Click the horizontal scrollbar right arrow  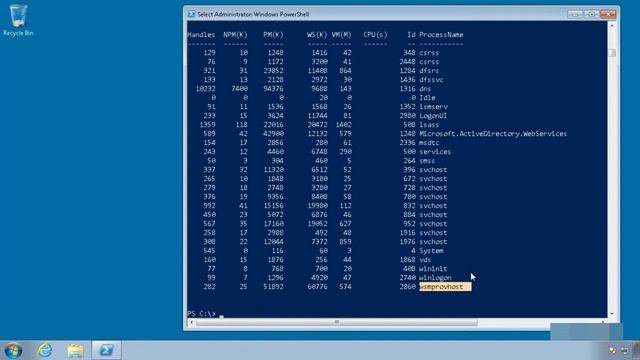(603, 322)
